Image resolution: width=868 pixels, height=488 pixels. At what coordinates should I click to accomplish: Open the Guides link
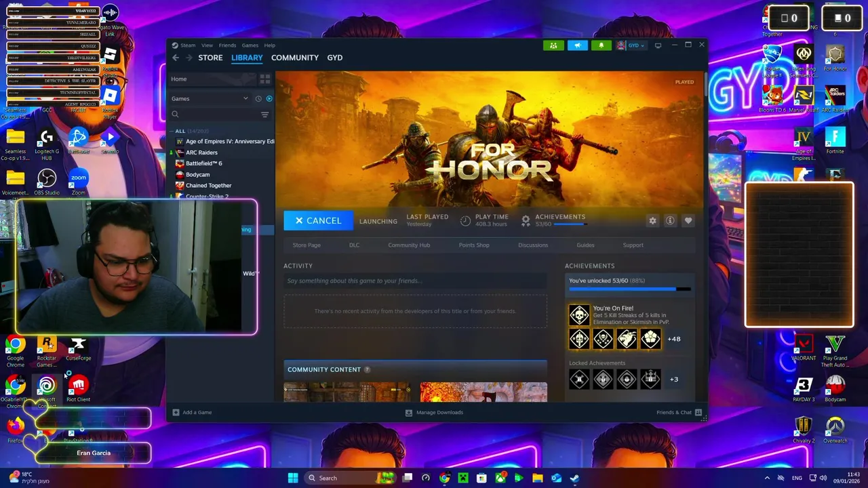(x=585, y=245)
